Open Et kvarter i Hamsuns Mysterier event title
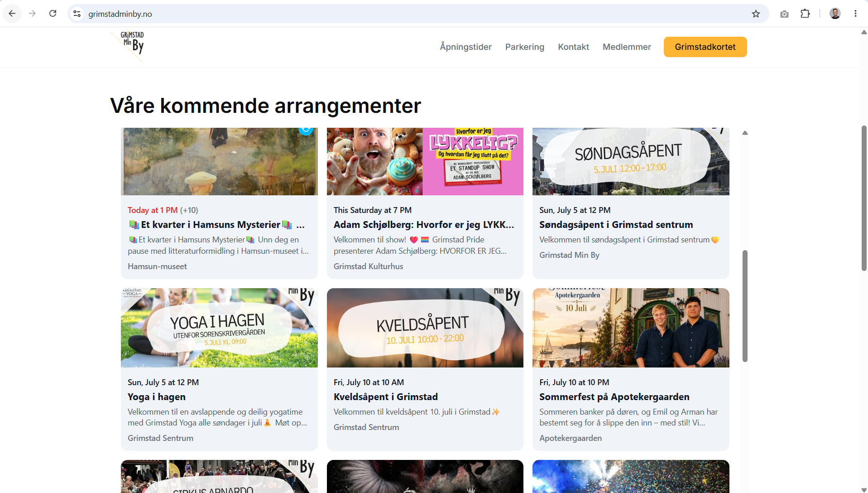This screenshot has width=868, height=493. tap(216, 225)
